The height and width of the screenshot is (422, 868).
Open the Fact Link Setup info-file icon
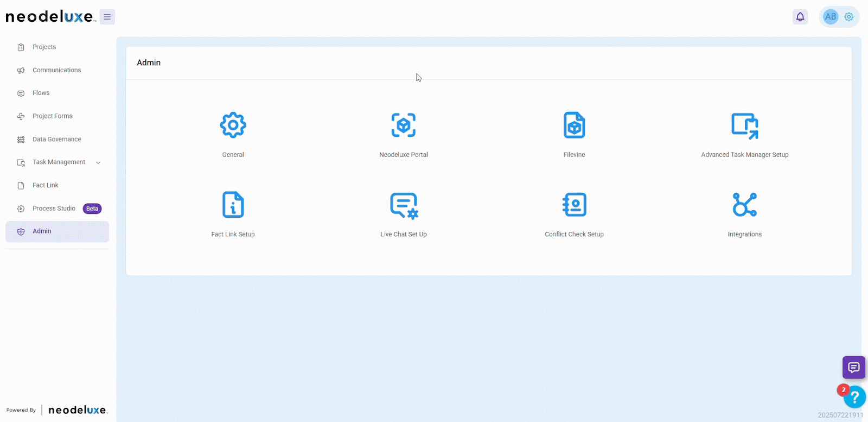(233, 205)
